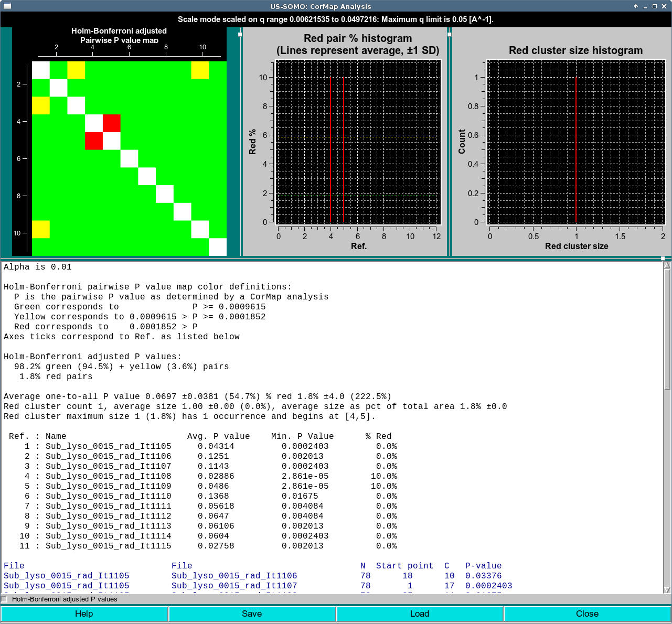672x624 pixels.
Task: Click the down arrow of the right scrollbar
Action: (x=667, y=590)
